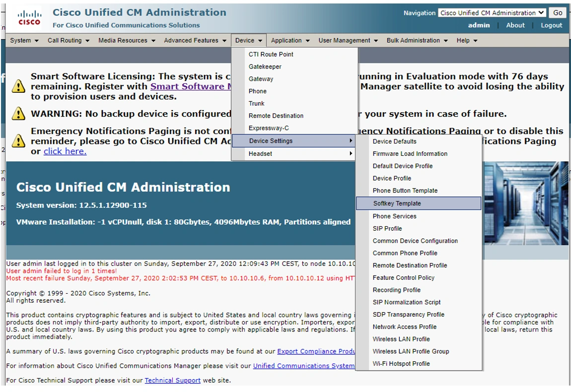Expand the Headset submenu
This screenshot has height=392, width=571.
[294, 154]
